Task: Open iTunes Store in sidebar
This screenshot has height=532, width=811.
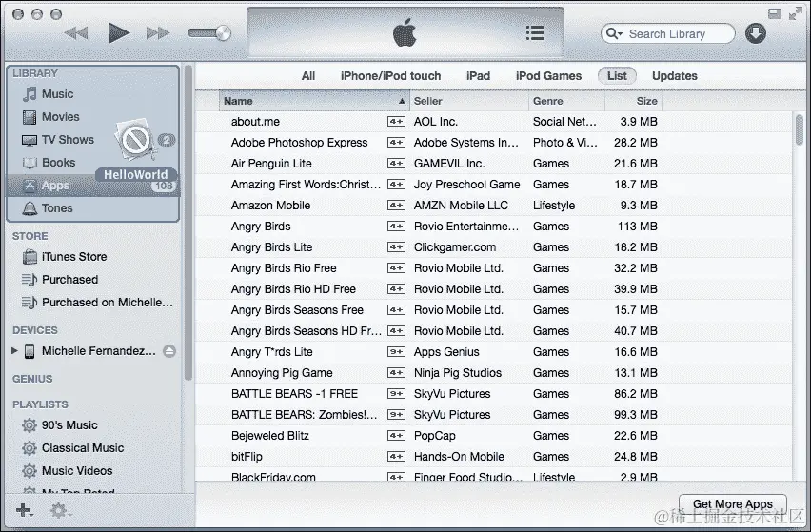Action: point(93,256)
